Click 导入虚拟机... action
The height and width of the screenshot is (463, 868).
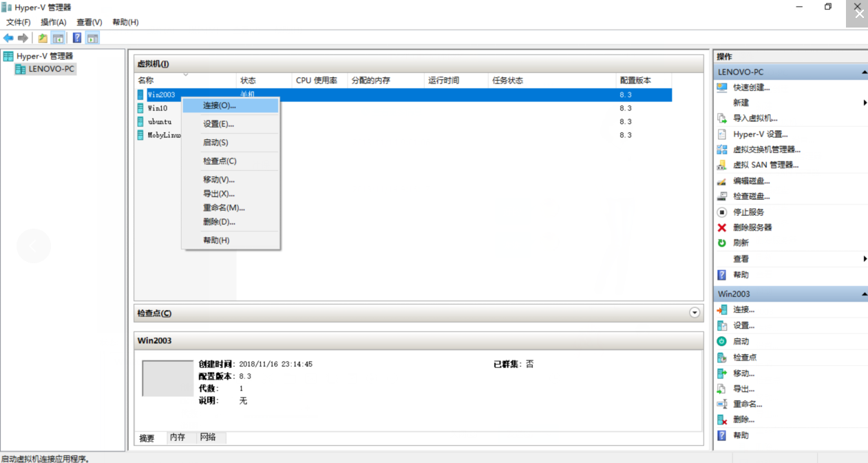[755, 119]
